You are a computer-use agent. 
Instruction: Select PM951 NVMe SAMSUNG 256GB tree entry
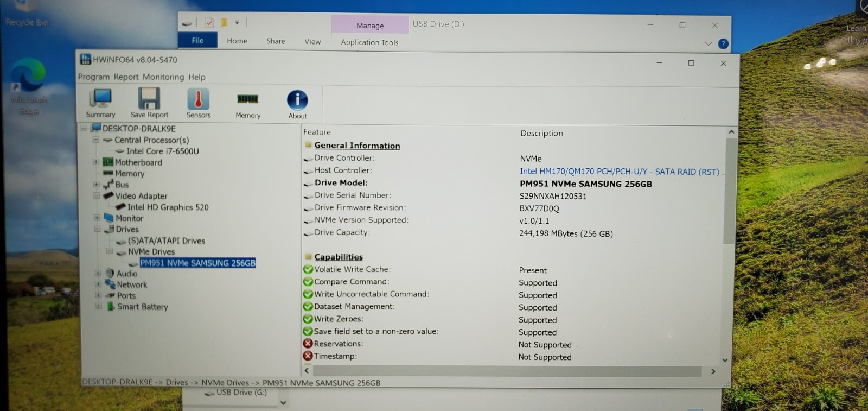click(197, 263)
